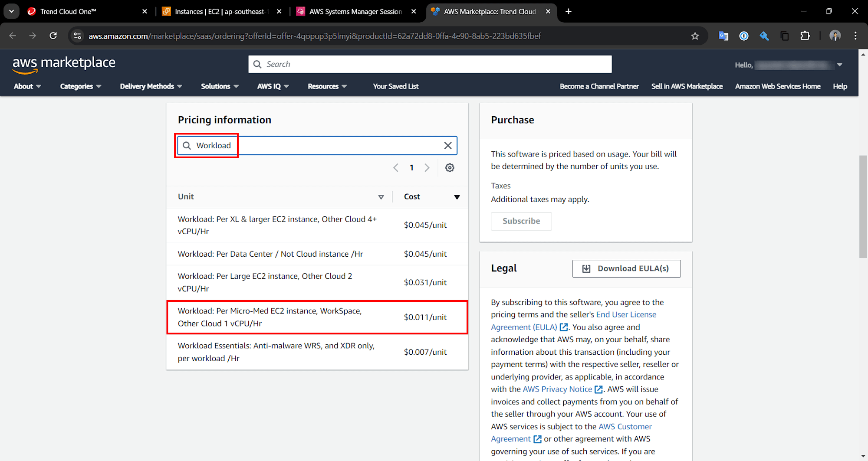The image size is (868, 461).
Task: Expand the Categories menu
Action: point(81,86)
